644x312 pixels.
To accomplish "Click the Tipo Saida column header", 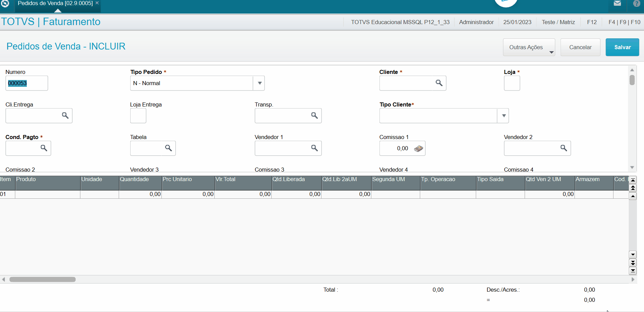I will (500, 182).
